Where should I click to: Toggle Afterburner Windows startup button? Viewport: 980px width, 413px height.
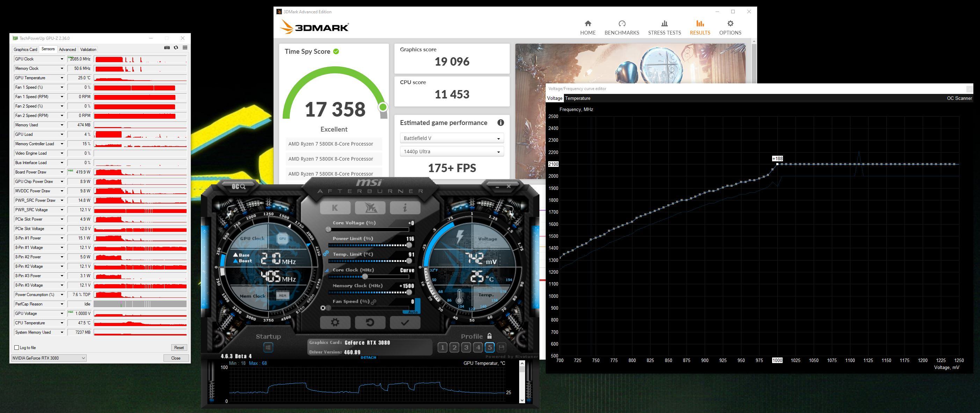coord(268,348)
